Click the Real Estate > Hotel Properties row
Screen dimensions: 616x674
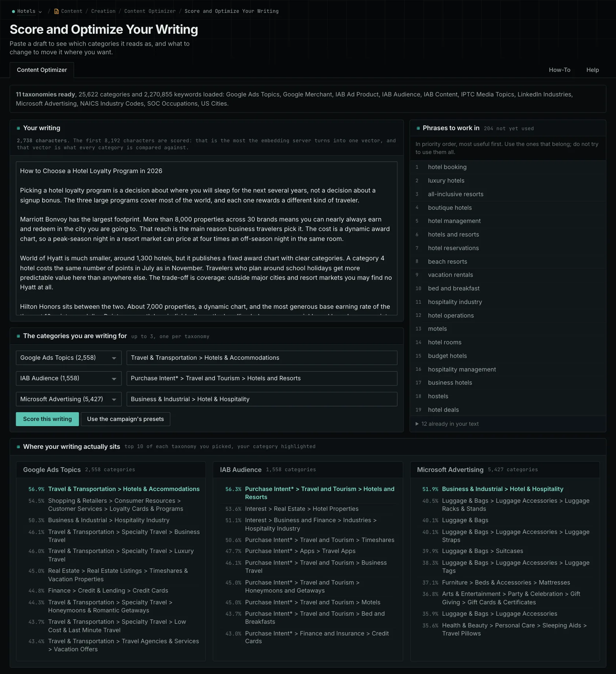(x=311, y=509)
